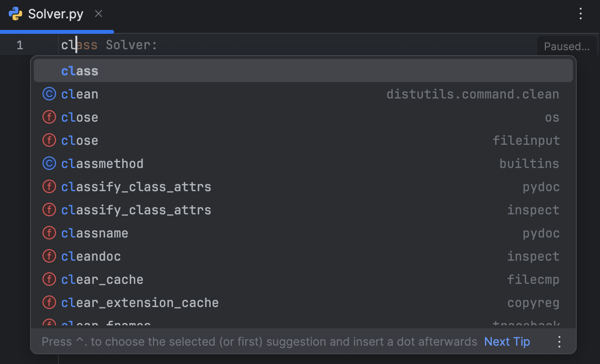Open the completion popup's three-dot options menu
Viewport: 600px width, 364px height.
point(559,341)
